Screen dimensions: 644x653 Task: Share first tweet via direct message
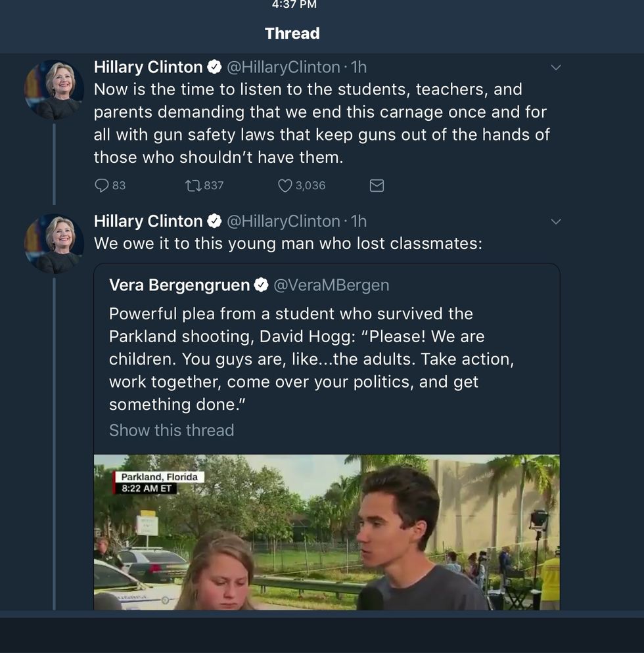377,186
